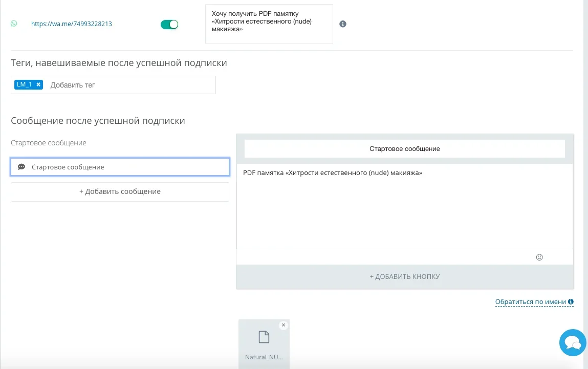Click "+ ДОБАВИТЬ КНОПКУ" button
The width and height of the screenshot is (588, 369).
405,277
